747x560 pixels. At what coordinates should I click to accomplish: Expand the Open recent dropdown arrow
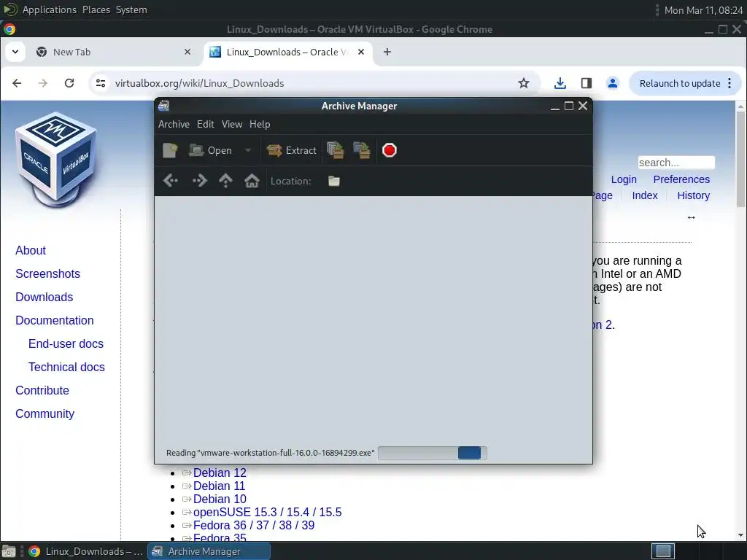click(248, 150)
